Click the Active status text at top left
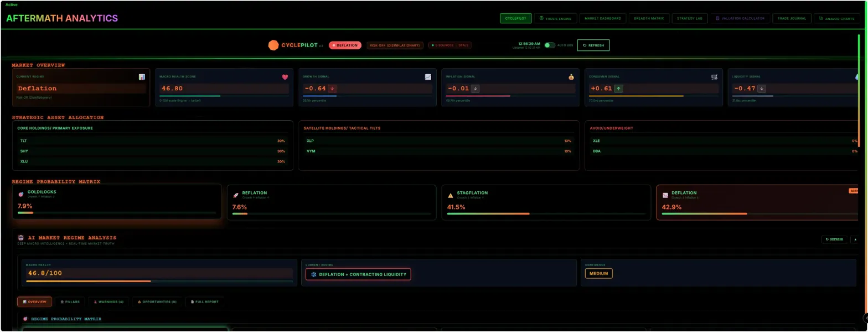Viewport: 868px width, 332px height. [11, 4]
